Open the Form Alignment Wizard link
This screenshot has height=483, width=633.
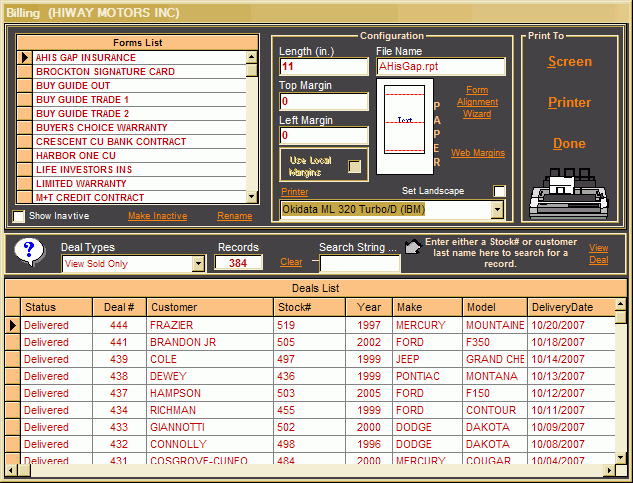[477, 102]
